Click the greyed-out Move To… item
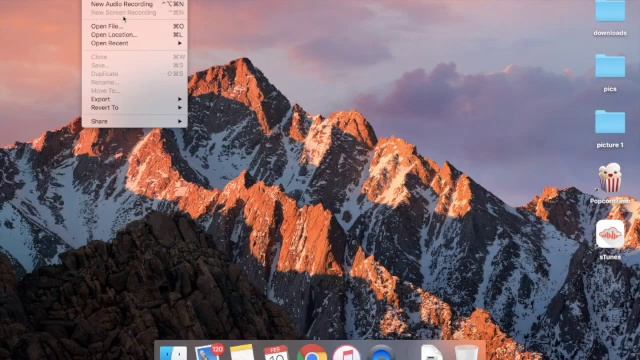640x360 pixels. point(135,91)
